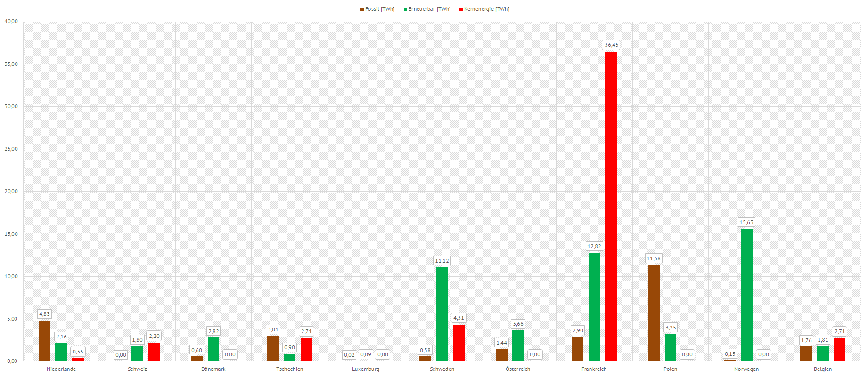Click the green Erneuerbar legend swatch
The width and height of the screenshot is (868, 377).
click(405, 9)
